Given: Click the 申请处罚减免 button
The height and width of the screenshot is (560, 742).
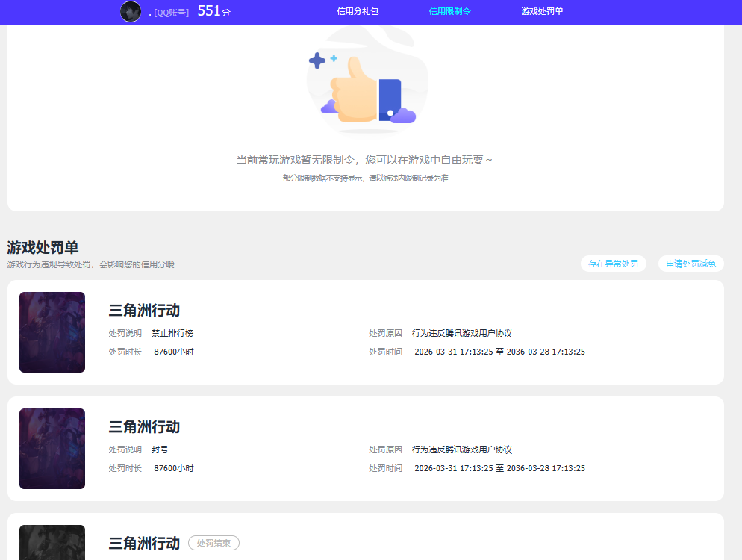Looking at the screenshot, I should coord(691,264).
